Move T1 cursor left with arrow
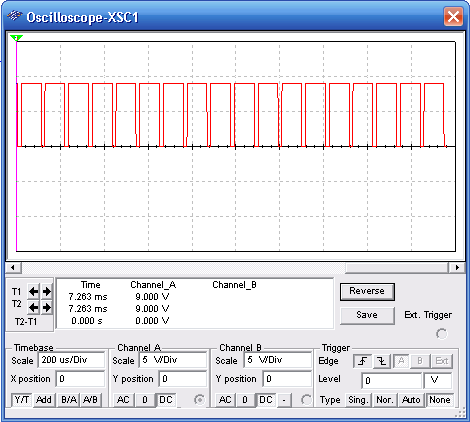Viewport: 470px width, 422px height. 33,292
